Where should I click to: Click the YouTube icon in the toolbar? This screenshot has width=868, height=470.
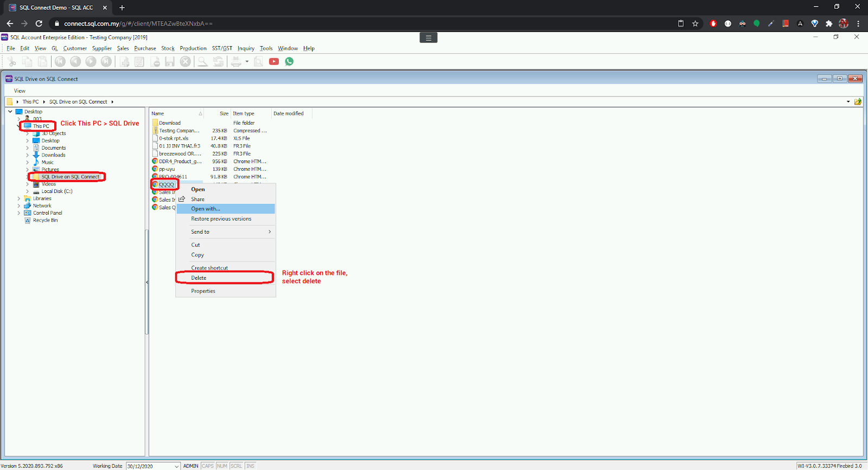point(274,62)
